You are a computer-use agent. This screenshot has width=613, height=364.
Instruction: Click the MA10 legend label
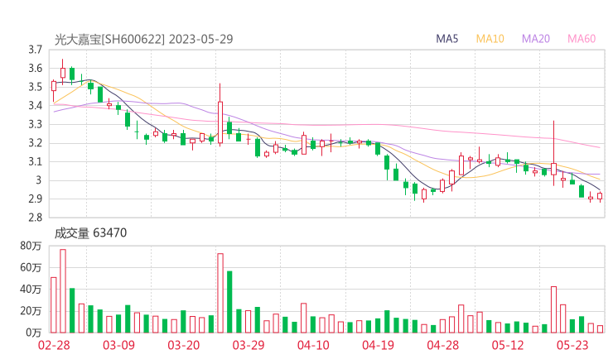pos(490,39)
